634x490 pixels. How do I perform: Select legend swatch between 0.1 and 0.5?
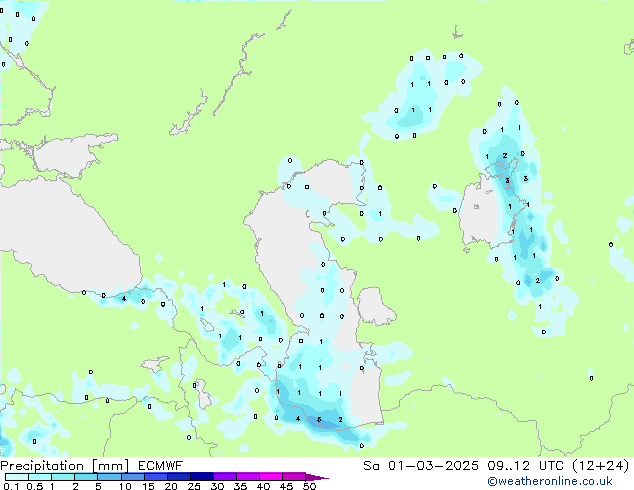17,477
